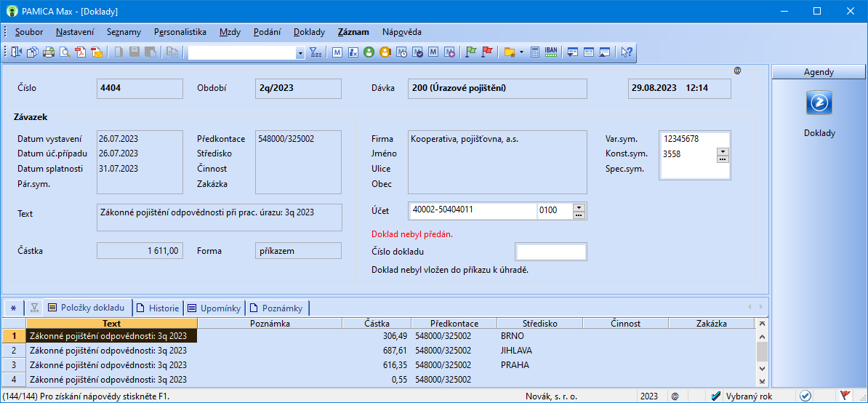868x403 pixels.
Task: Click the printer icon in toolbar
Action: pyautogui.click(x=49, y=52)
